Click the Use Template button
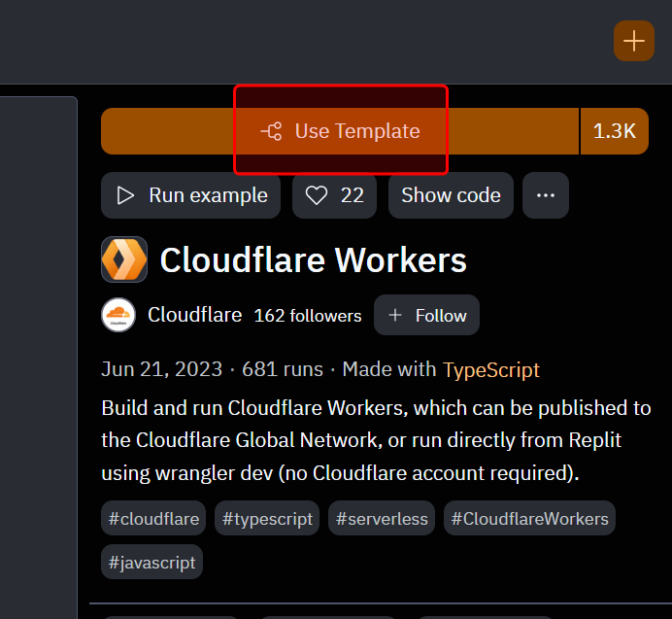Viewport: 672px width, 619px height. 340,131
